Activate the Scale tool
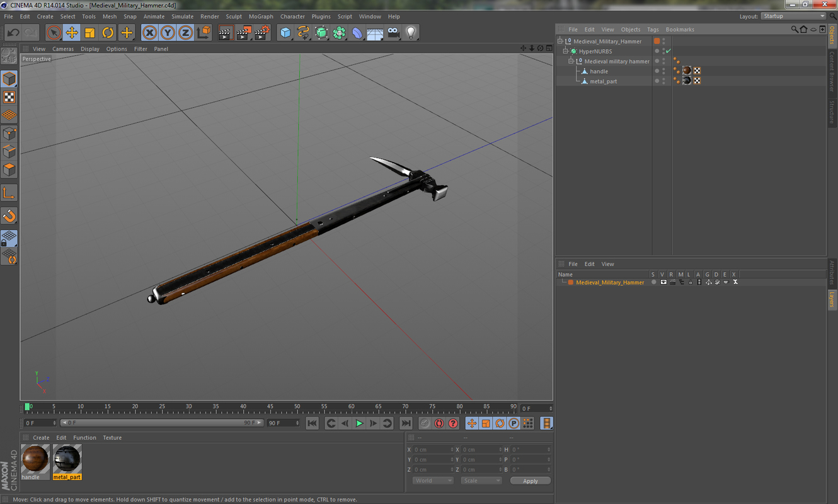838x504 pixels. pos(89,32)
